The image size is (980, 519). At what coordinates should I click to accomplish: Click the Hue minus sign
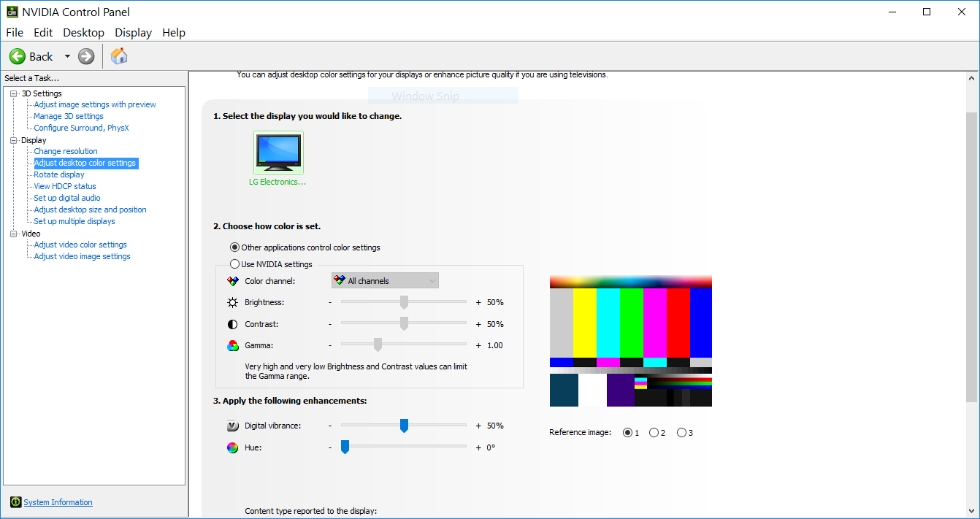tap(330, 447)
